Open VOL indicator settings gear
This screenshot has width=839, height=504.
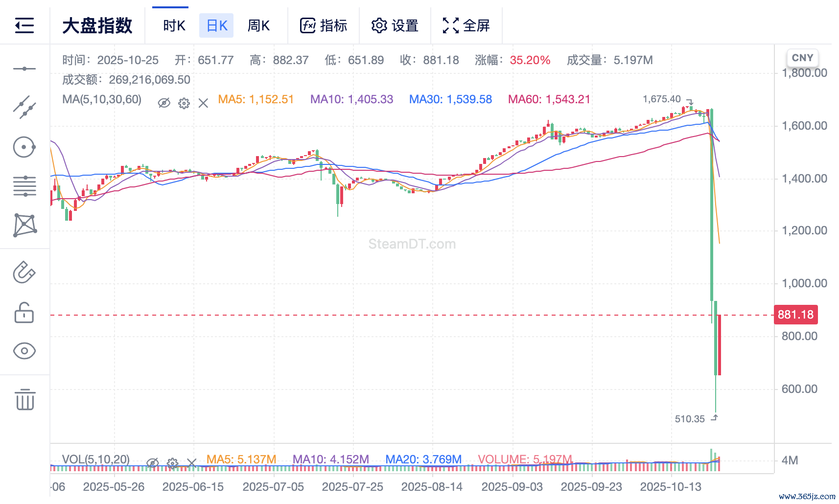(x=172, y=462)
